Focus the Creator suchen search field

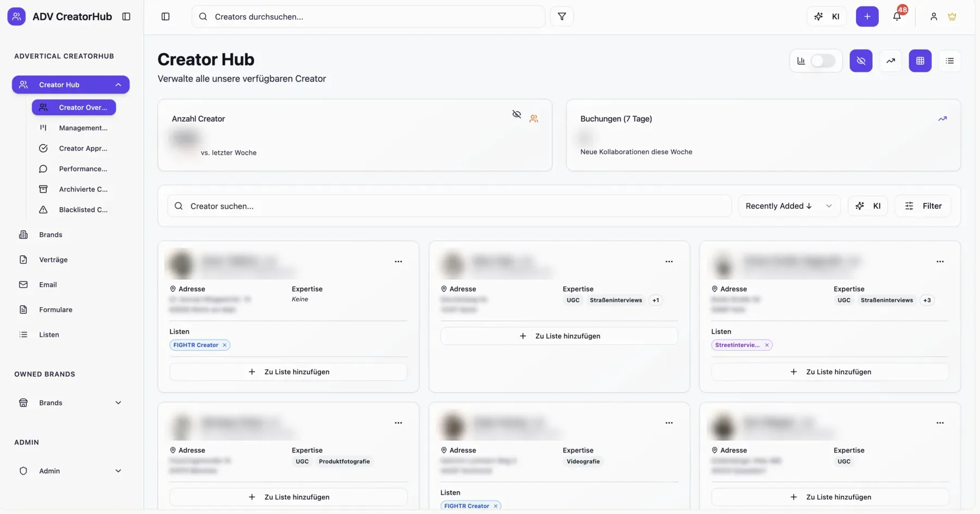pyautogui.click(x=449, y=206)
